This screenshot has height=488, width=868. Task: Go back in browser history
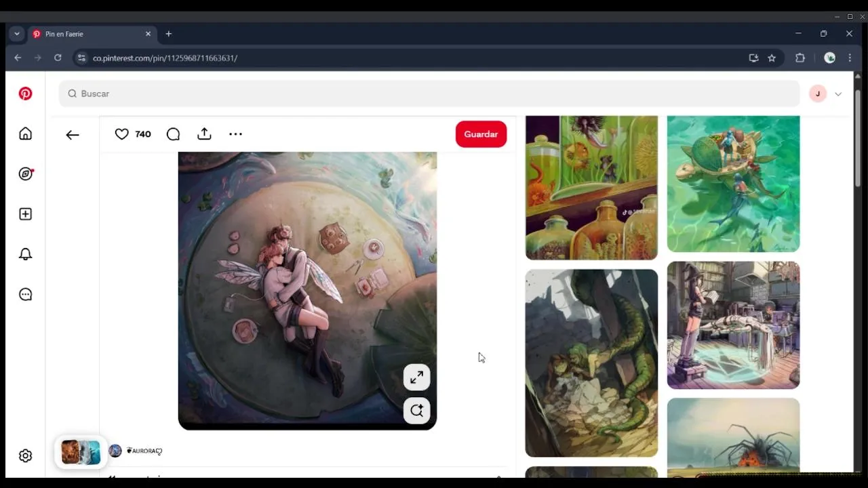(x=18, y=58)
